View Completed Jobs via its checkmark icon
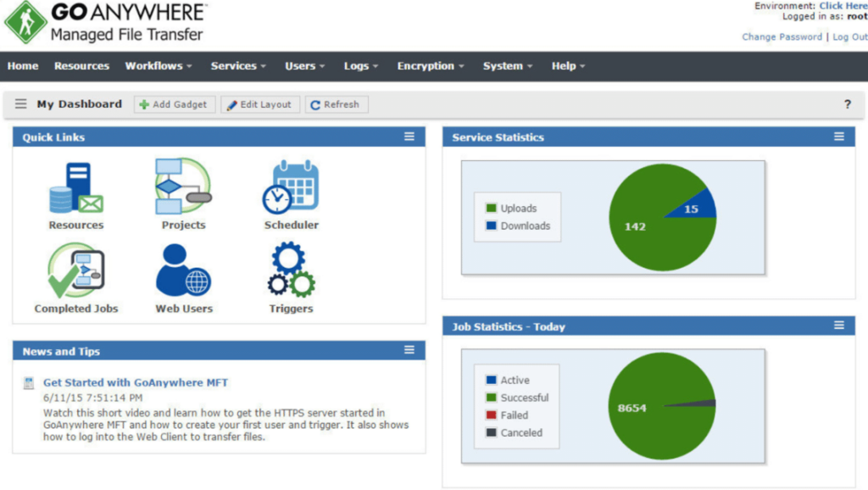The width and height of the screenshot is (868, 490). tap(75, 271)
